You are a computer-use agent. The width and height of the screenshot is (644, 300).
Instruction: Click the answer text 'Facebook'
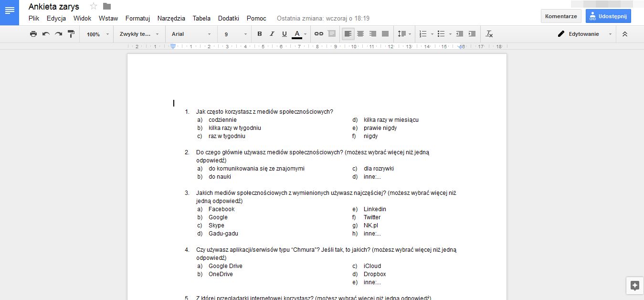(222, 209)
